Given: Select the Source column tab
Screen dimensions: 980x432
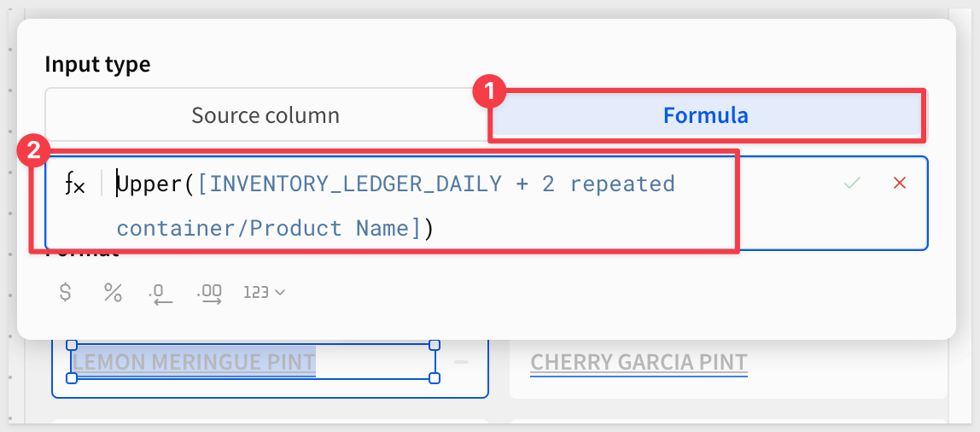Looking at the screenshot, I should click(x=265, y=115).
